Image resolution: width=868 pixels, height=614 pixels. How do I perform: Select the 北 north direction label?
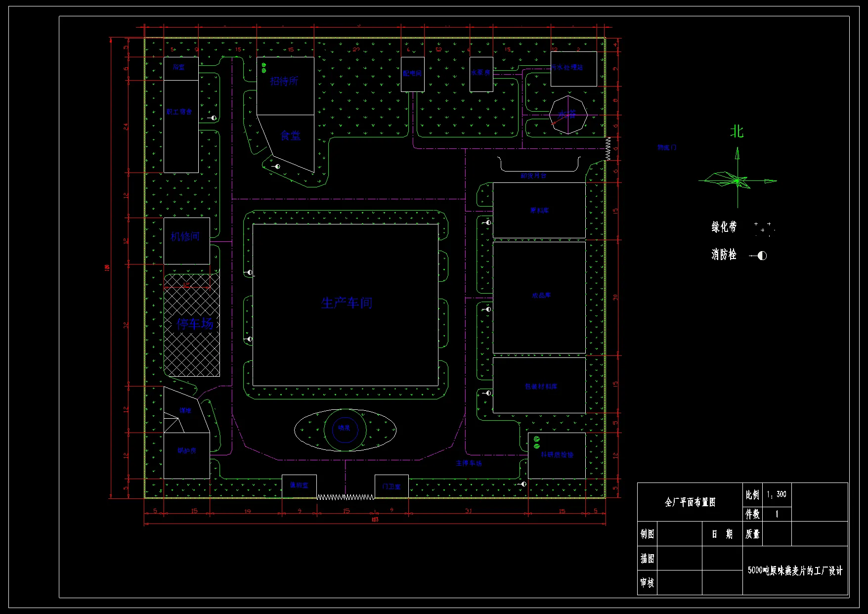tap(737, 132)
